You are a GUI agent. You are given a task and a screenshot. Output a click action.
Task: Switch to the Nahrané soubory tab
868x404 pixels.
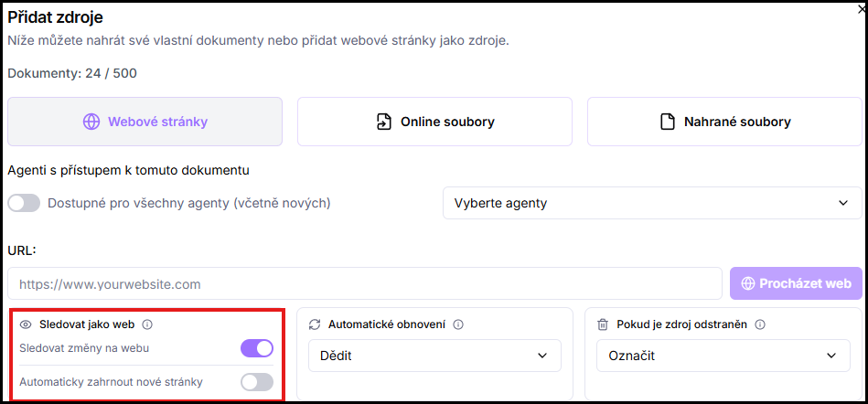(724, 122)
